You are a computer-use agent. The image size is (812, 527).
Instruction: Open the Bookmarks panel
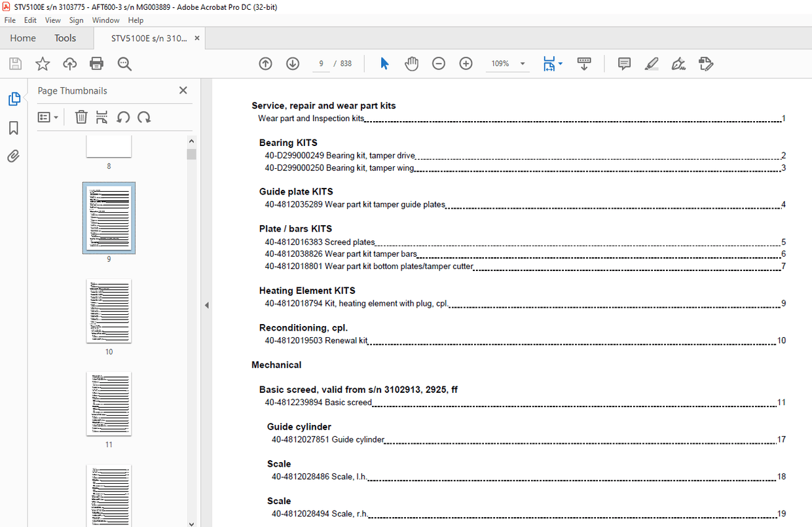[14, 128]
